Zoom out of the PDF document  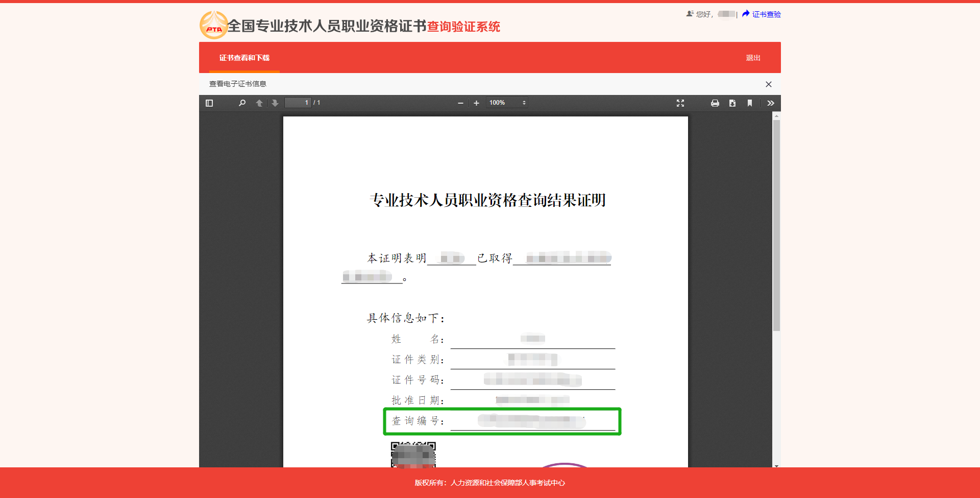tap(460, 103)
